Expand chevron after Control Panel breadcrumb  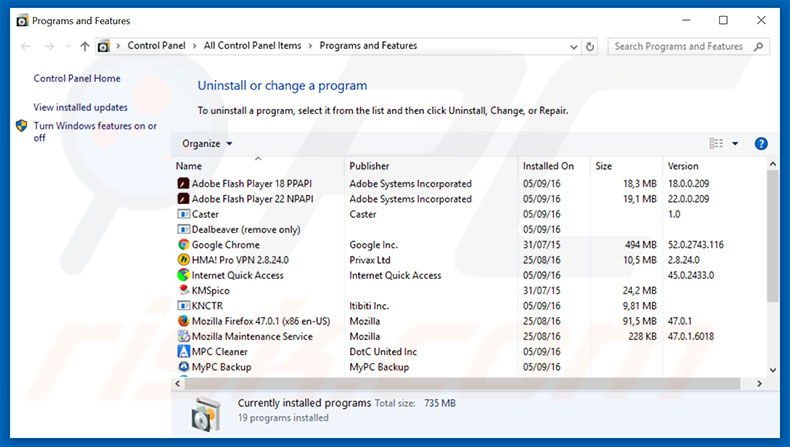[x=194, y=46]
